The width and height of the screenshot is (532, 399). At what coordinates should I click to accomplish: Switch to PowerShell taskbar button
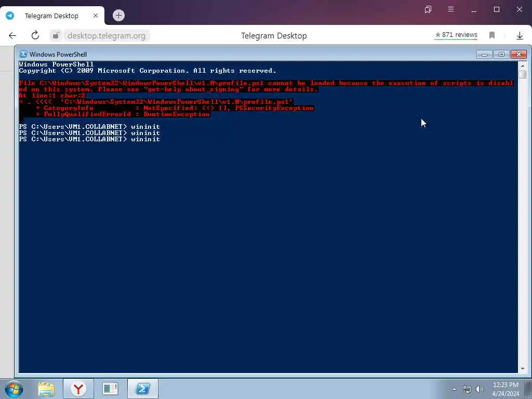tap(143, 389)
